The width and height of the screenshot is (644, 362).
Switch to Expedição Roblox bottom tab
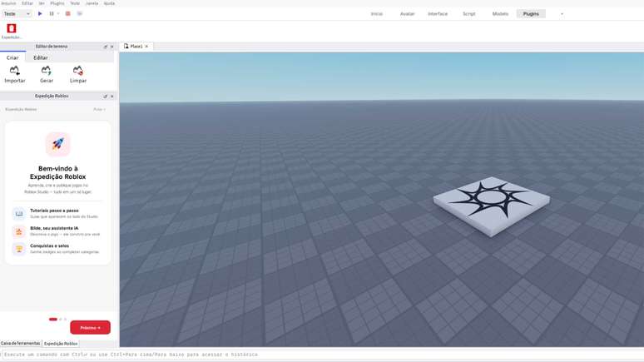tap(61, 344)
